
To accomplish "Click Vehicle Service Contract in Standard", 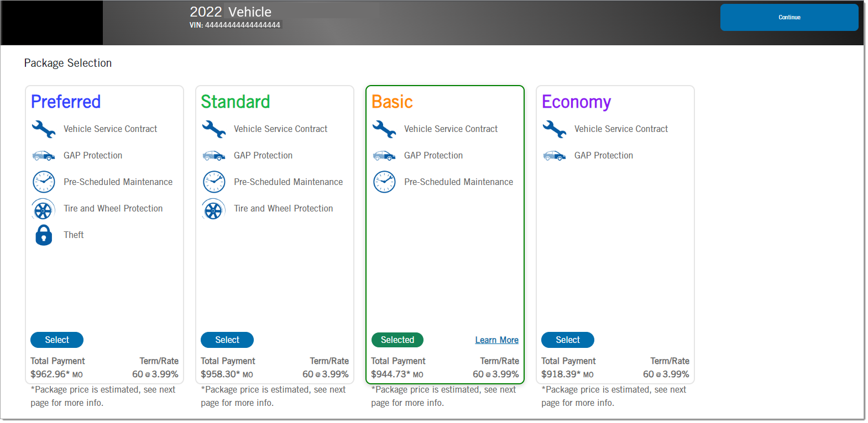I will [280, 129].
